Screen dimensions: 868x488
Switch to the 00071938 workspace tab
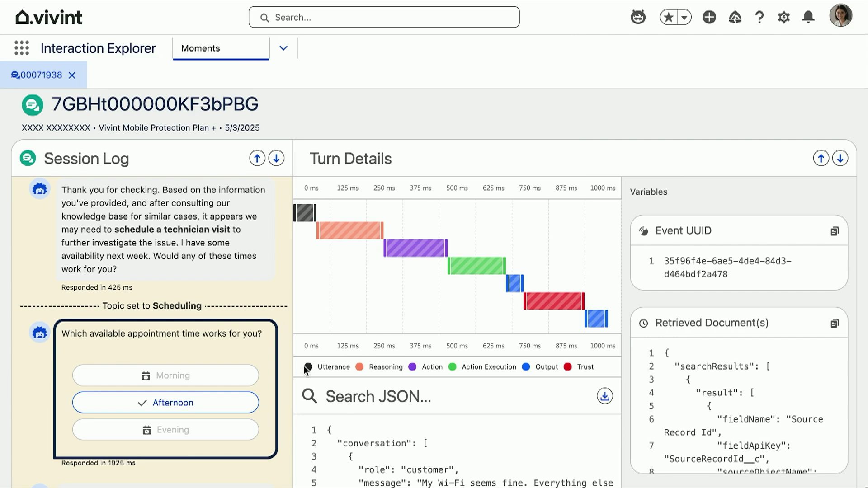[41, 75]
